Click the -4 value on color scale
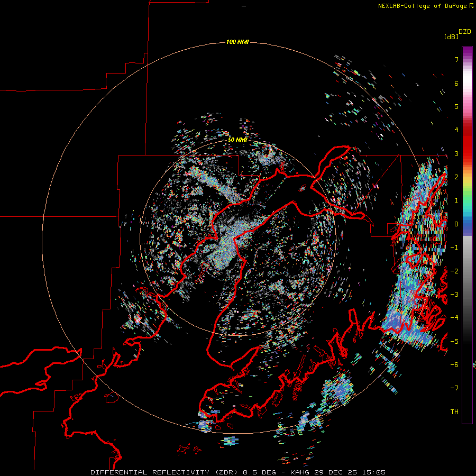 tap(454, 318)
